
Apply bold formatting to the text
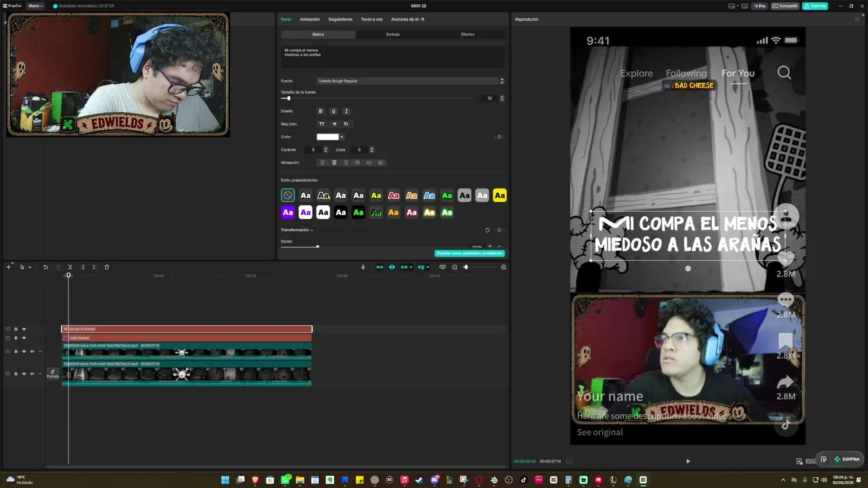321,111
